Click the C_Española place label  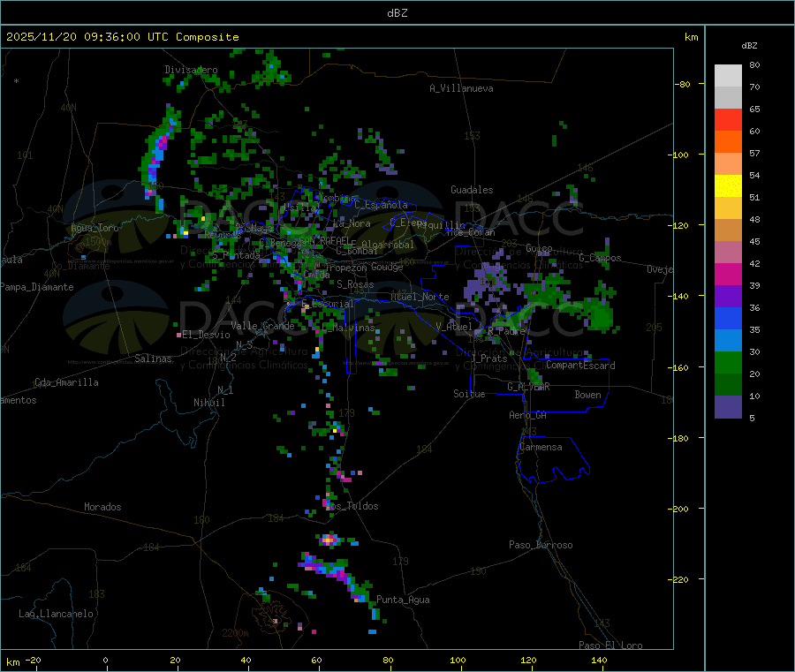pos(381,205)
